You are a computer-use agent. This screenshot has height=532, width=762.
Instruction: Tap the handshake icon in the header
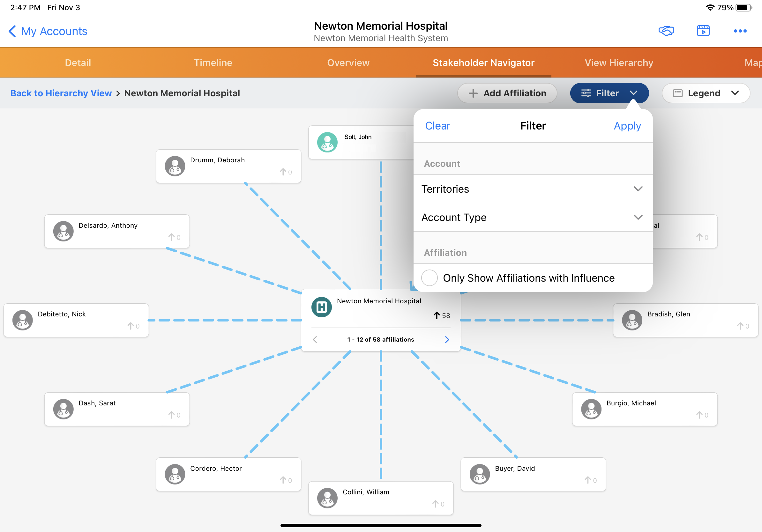[666, 31]
